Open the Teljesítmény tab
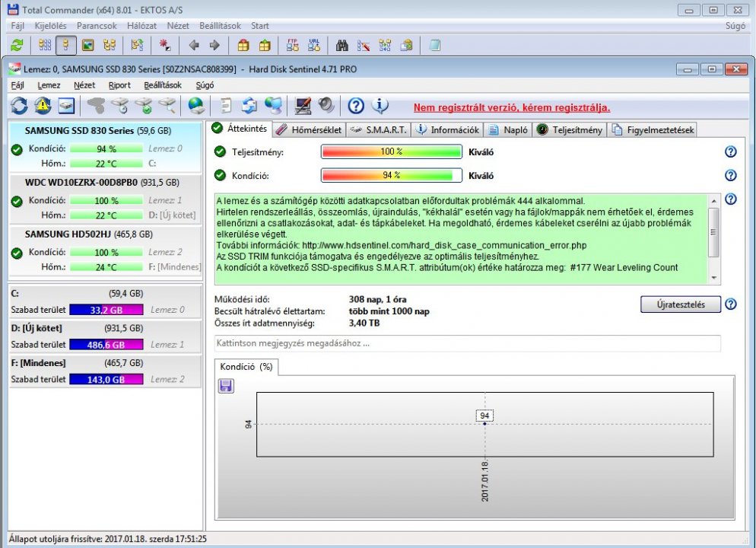Image resolution: width=756 pixels, height=548 pixels. tap(570, 129)
